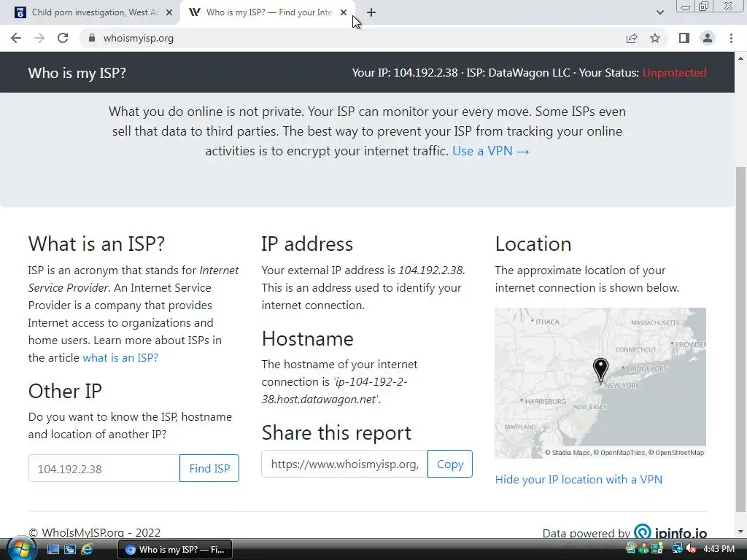Viewport: 747px width, 560px height.
Task: Click the Other IP address input field
Action: (x=104, y=469)
